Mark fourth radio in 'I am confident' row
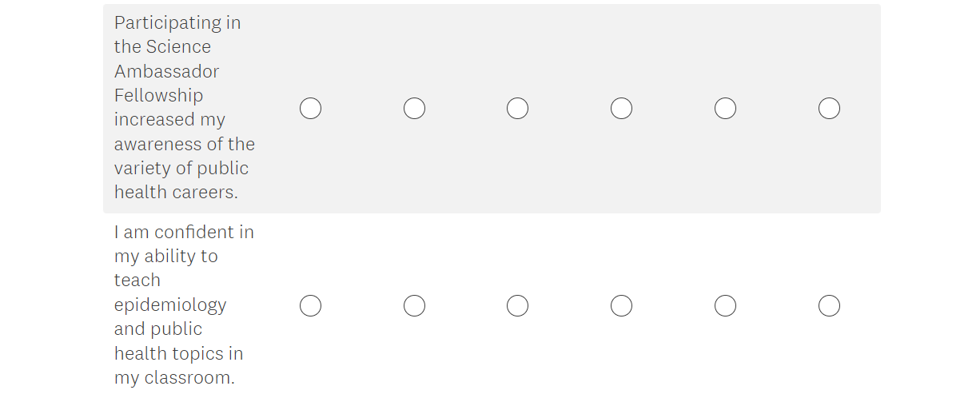Image resolution: width=980 pixels, height=406 pixels. [x=621, y=306]
